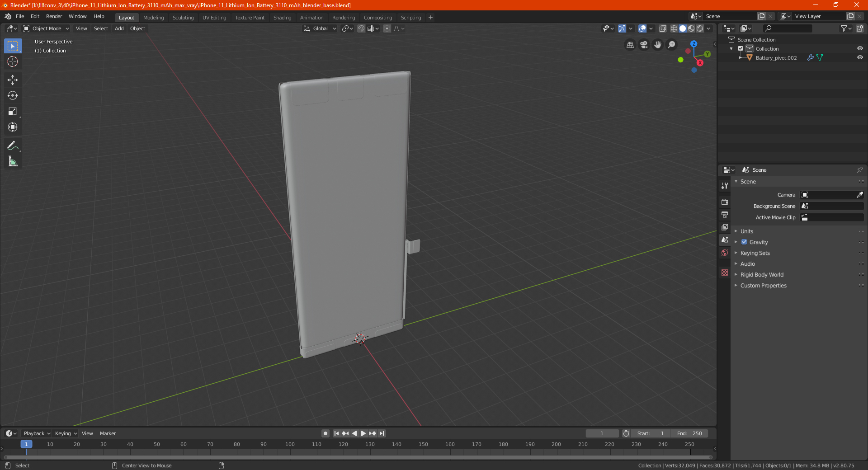Toggle proportional editing button
Image resolution: width=868 pixels, height=470 pixels.
click(387, 28)
